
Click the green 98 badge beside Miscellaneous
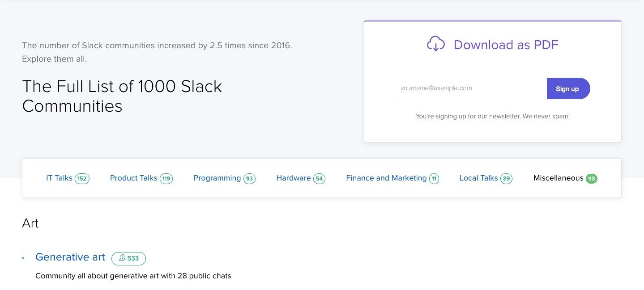point(591,179)
